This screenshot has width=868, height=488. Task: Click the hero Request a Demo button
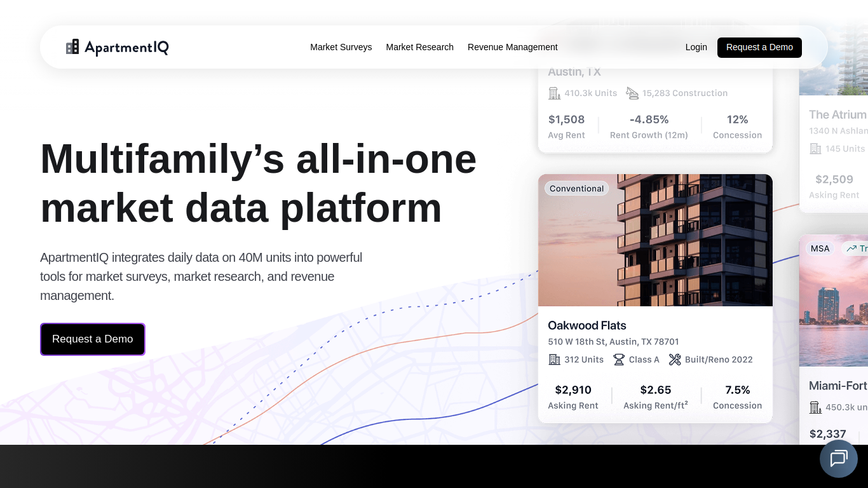[x=93, y=339]
